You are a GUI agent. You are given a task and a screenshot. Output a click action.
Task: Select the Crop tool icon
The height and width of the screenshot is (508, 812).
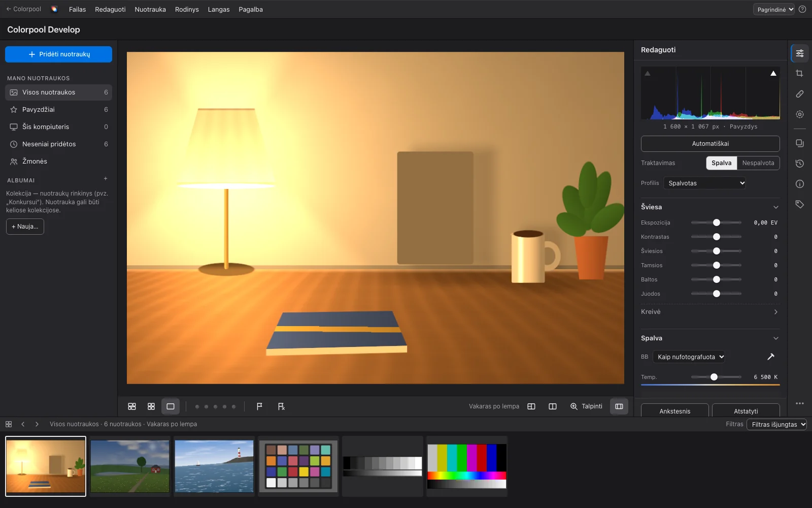pos(799,74)
